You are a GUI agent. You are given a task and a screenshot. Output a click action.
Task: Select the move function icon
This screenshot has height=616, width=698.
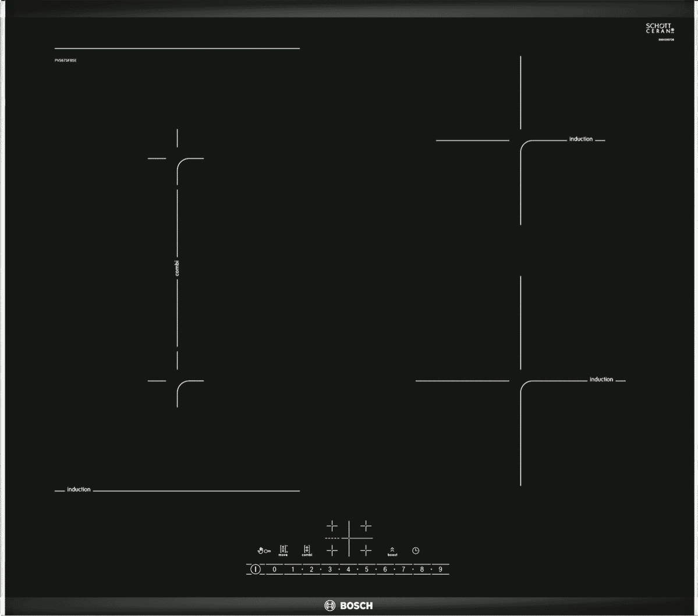pyautogui.click(x=283, y=550)
